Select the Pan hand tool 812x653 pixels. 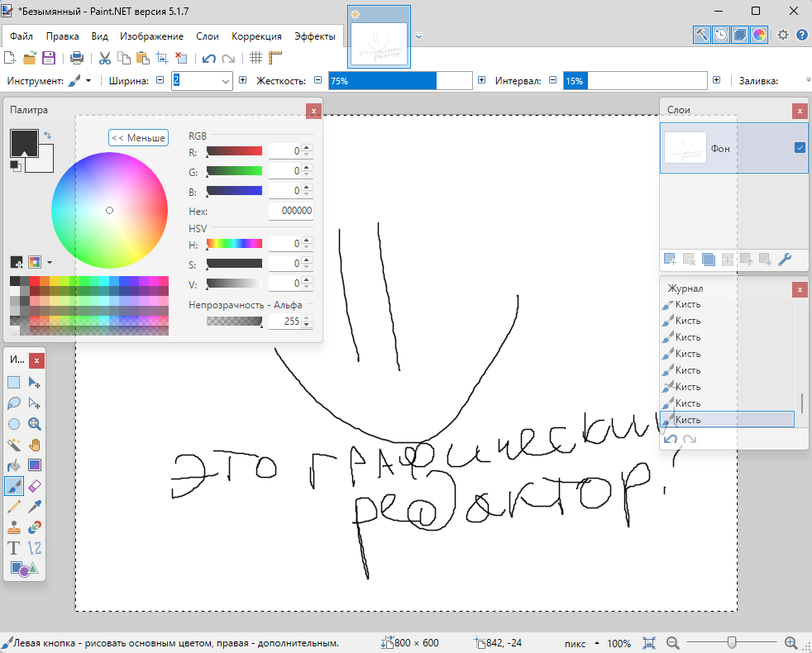pyautogui.click(x=34, y=445)
